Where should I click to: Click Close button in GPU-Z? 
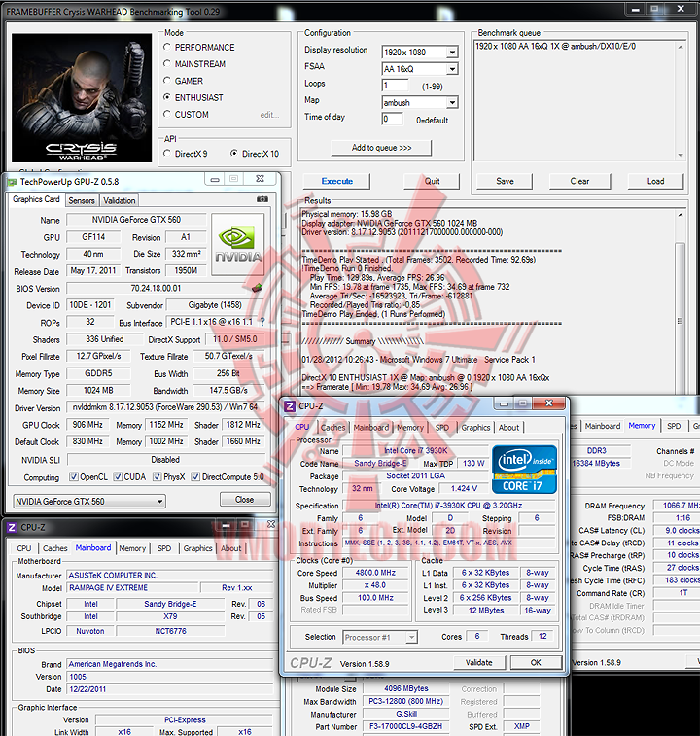245,500
